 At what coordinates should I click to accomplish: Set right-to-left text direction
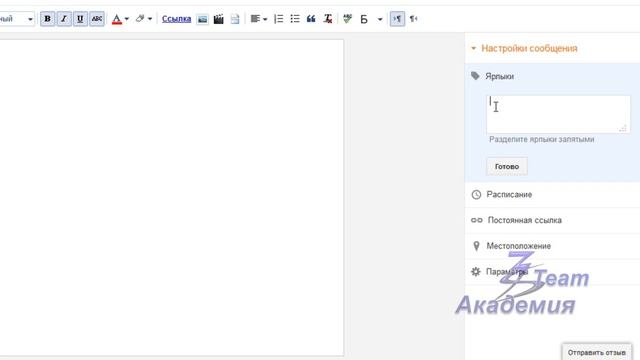(x=413, y=19)
